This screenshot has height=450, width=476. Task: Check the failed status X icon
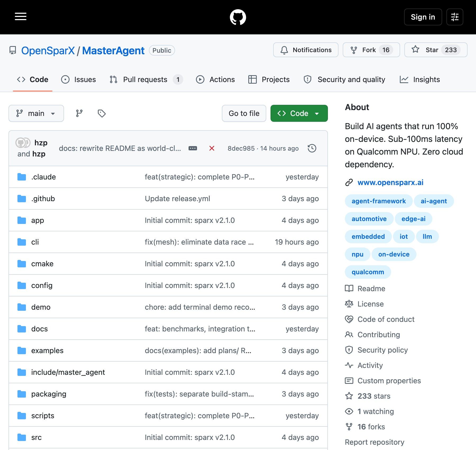[x=212, y=148]
